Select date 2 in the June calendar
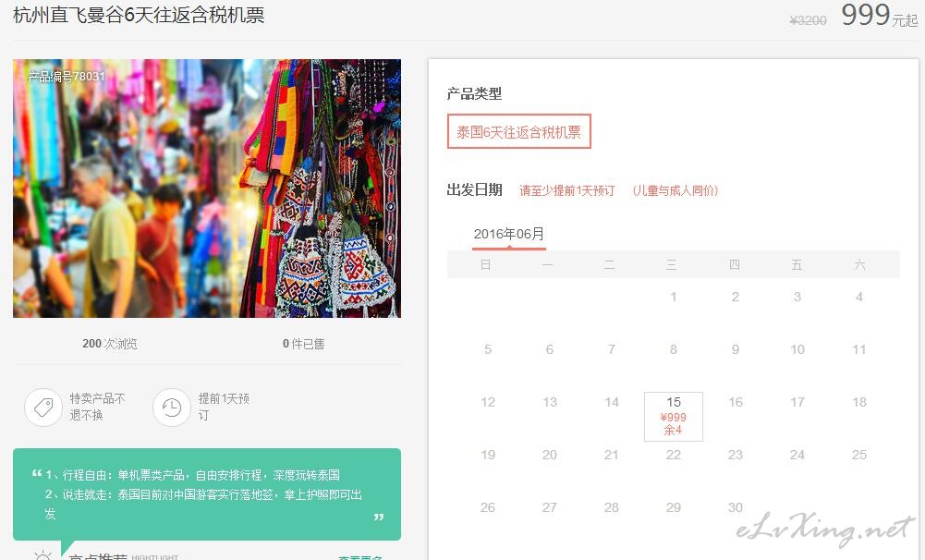 pos(735,297)
